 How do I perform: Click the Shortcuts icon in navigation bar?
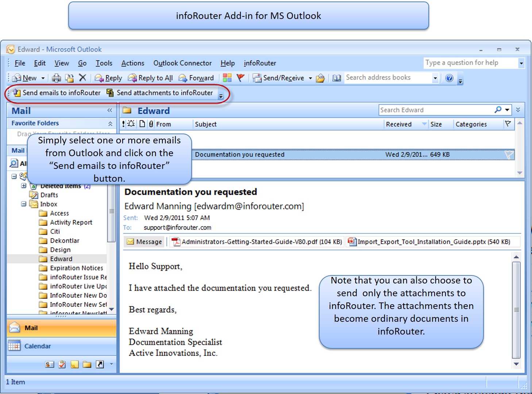click(100, 364)
